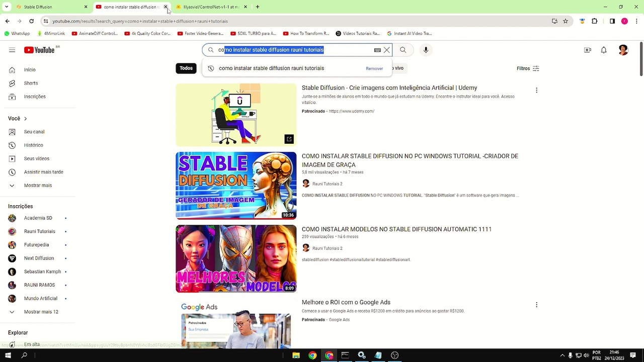644x362 pixels.
Task: Open the Create video button
Action: [x=587, y=50]
